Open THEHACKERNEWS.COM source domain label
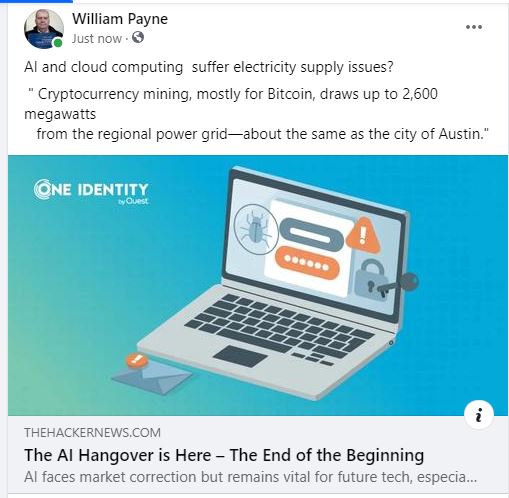Image resolution: width=509 pixels, height=498 pixels. (92, 433)
